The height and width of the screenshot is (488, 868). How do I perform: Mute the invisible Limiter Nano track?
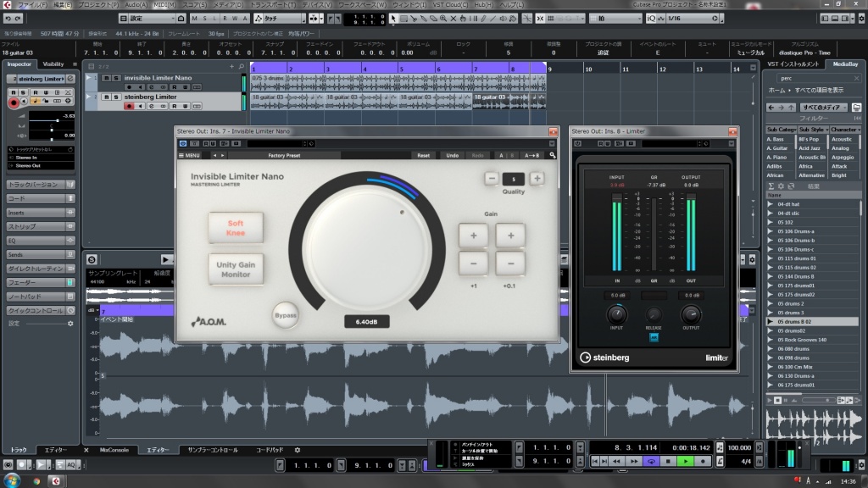(x=107, y=78)
